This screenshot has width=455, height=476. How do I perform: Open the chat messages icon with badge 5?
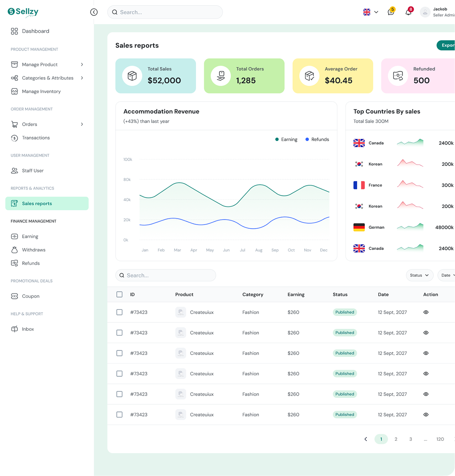[x=391, y=12]
